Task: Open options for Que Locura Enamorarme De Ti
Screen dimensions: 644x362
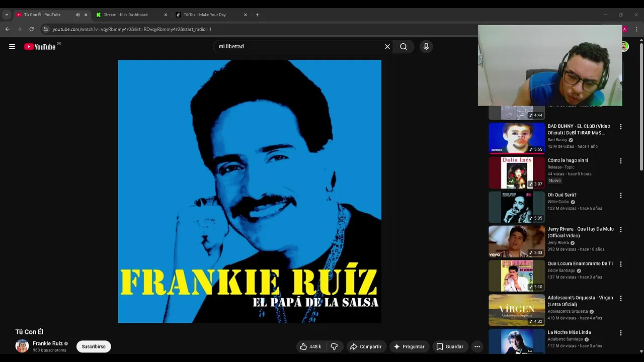Action: (620, 264)
